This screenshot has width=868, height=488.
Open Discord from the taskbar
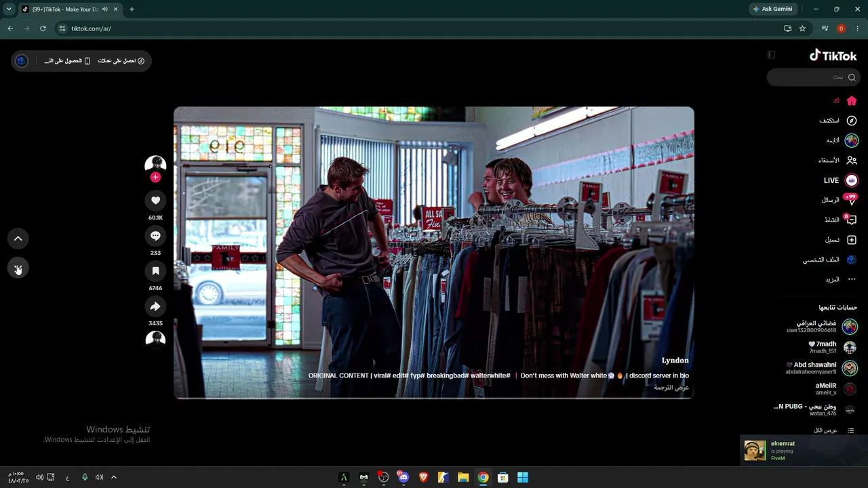(403, 477)
